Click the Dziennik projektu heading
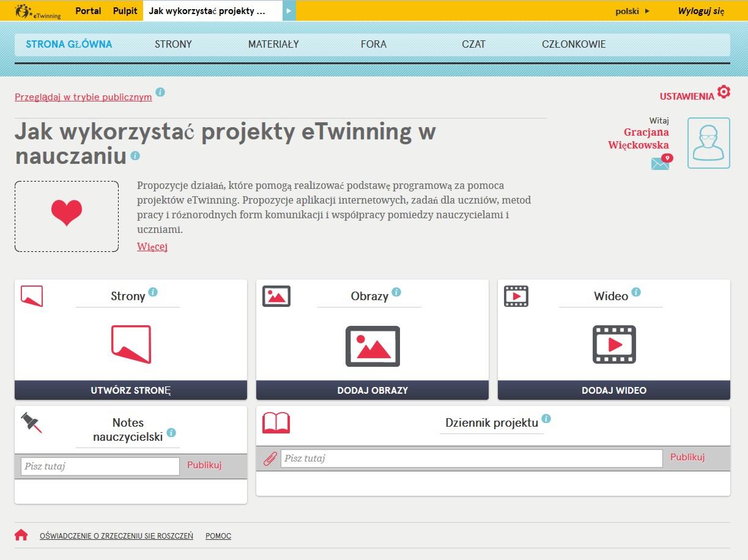This screenshot has width=748, height=560. pyautogui.click(x=492, y=422)
